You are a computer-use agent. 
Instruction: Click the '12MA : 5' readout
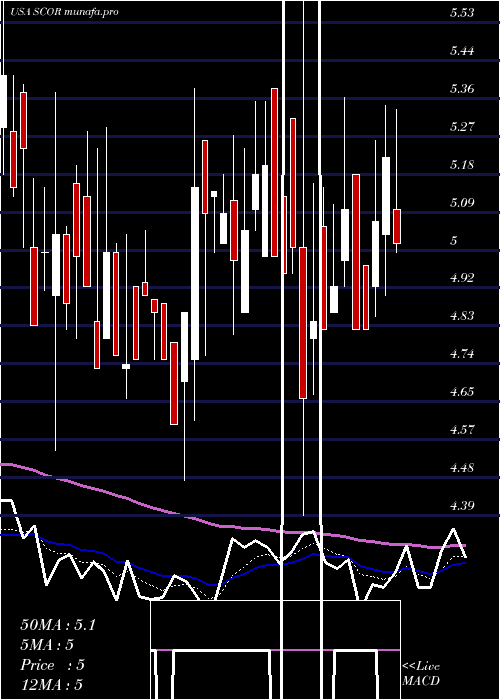[52, 685]
